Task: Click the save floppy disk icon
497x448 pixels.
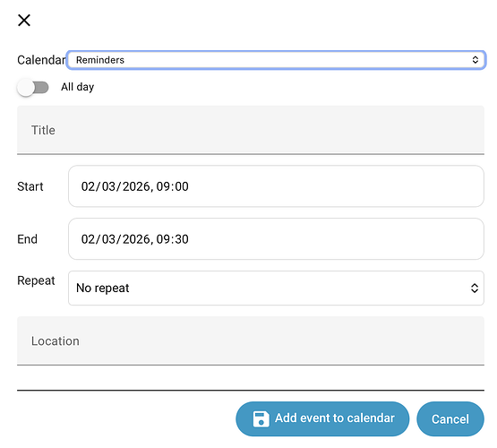Action: 261,418
